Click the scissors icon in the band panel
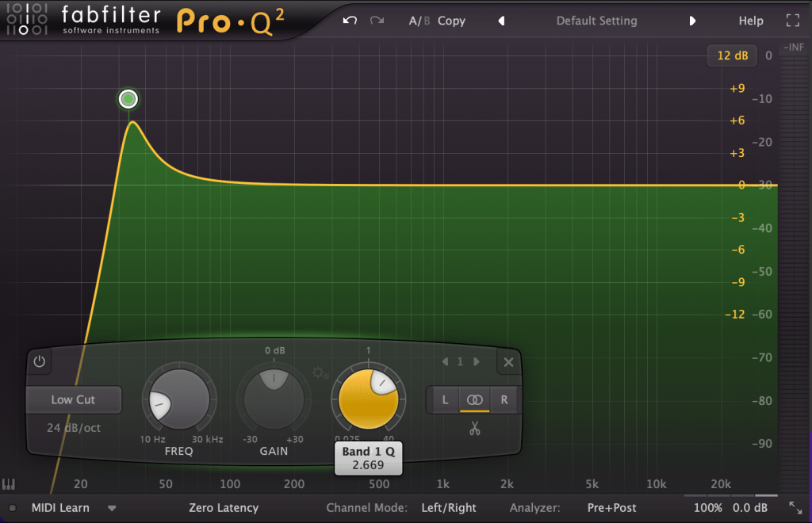 point(474,429)
